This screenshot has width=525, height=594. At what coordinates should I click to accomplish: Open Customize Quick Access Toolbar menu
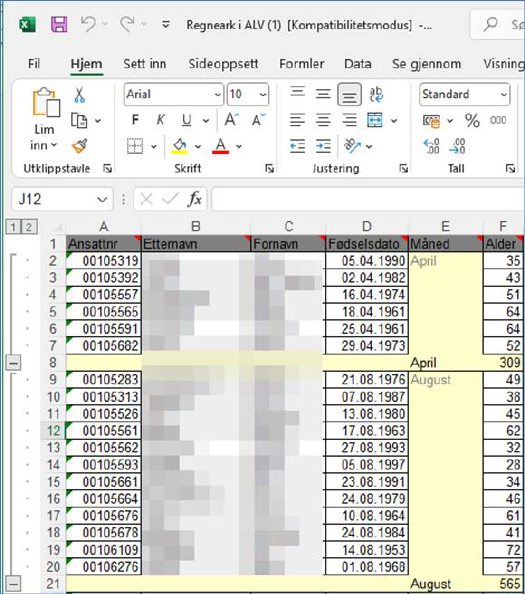coord(166,25)
